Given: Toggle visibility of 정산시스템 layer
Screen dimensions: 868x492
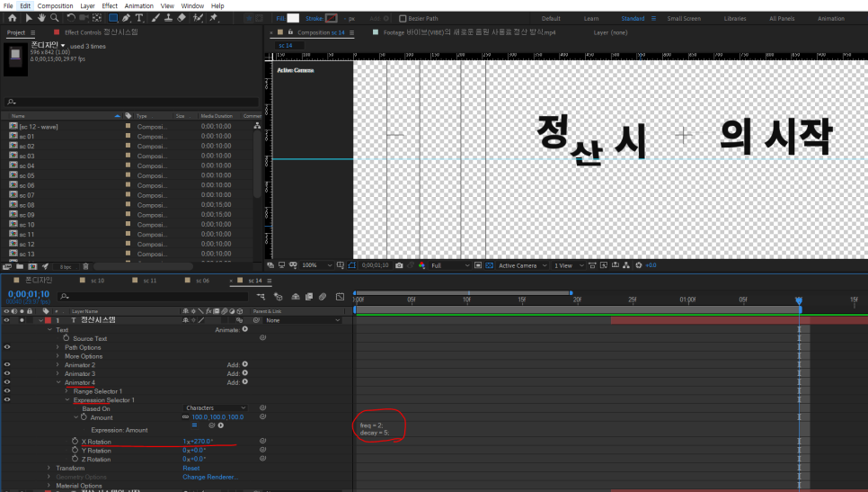Looking at the screenshot, I should [x=6, y=320].
